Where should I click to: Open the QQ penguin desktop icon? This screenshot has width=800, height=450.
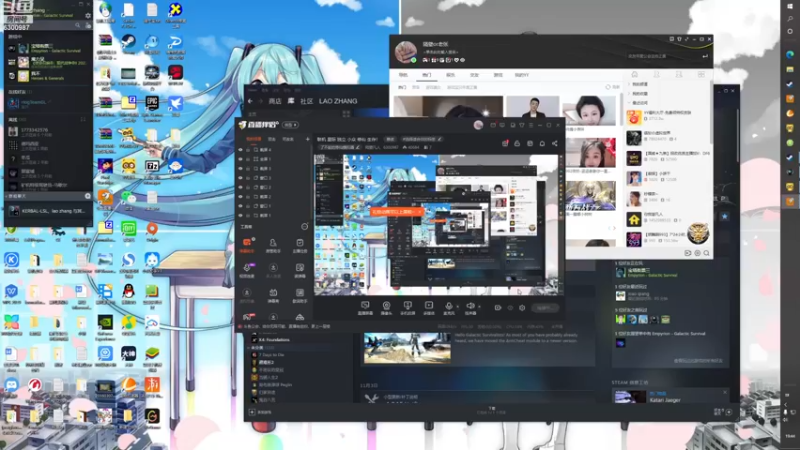tap(128, 292)
